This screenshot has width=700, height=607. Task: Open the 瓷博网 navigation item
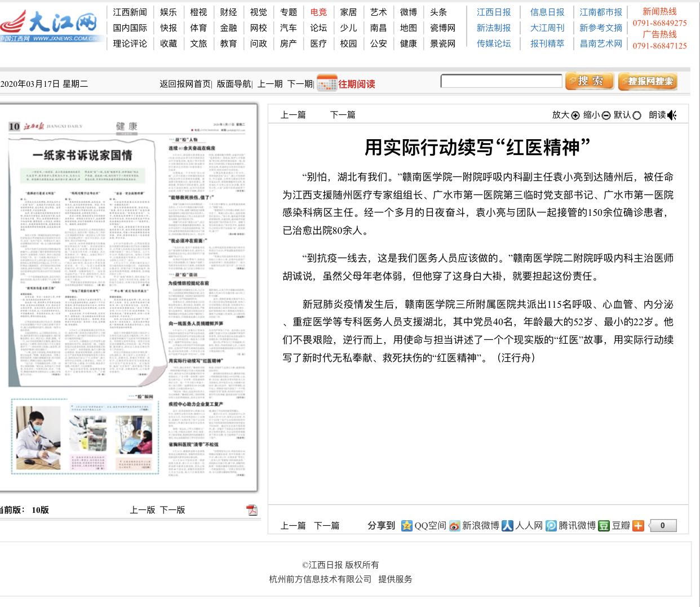(x=443, y=28)
